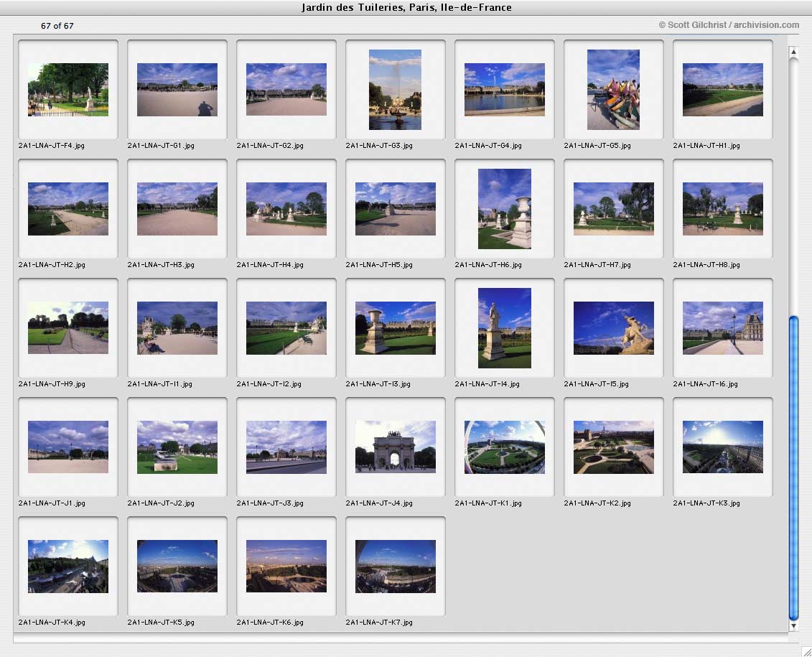Click filename label 2A1-LNA-JT-K3.jpg
This screenshot has width=812, height=657.
coord(706,503)
